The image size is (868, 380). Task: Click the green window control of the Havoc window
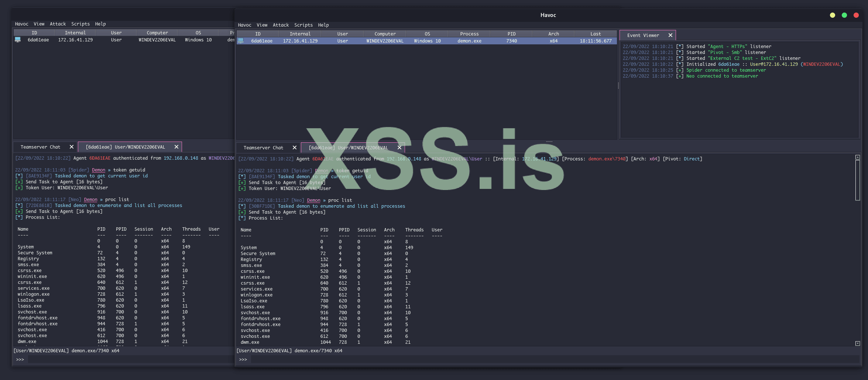coord(844,15)
